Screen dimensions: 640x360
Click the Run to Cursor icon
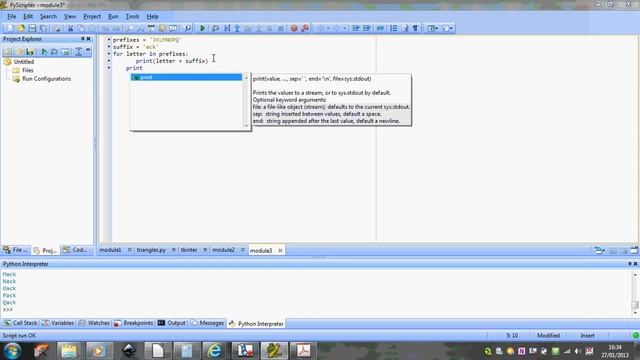point(227,28)
